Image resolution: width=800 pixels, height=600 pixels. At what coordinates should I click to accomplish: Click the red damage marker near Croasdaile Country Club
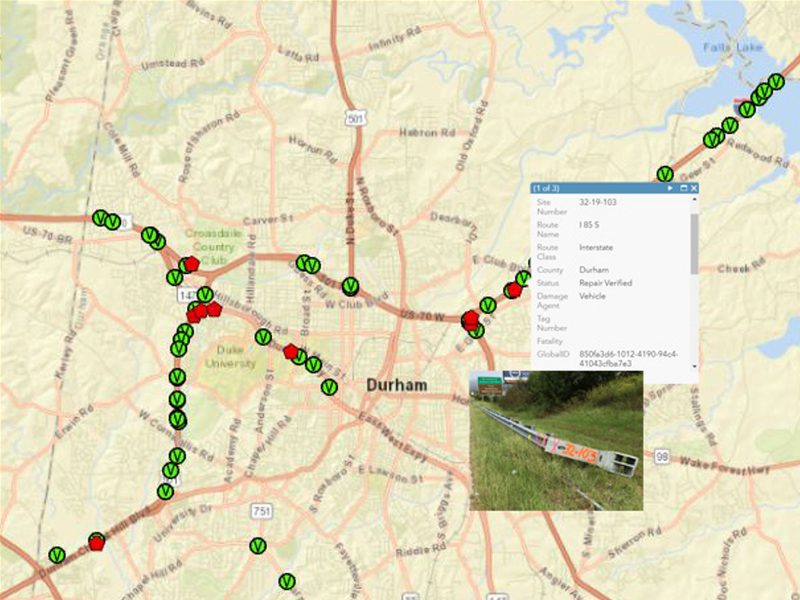[x=191, y=263]
